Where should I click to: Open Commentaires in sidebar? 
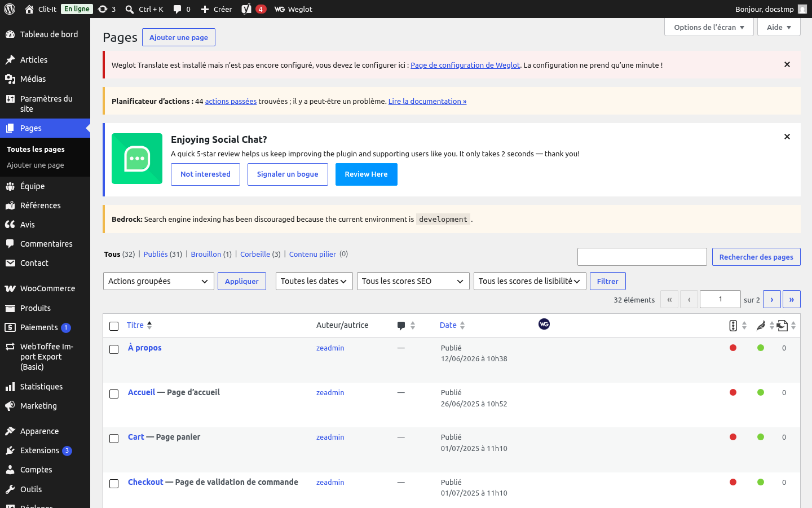pyautogui.click(x=45, y=244)
